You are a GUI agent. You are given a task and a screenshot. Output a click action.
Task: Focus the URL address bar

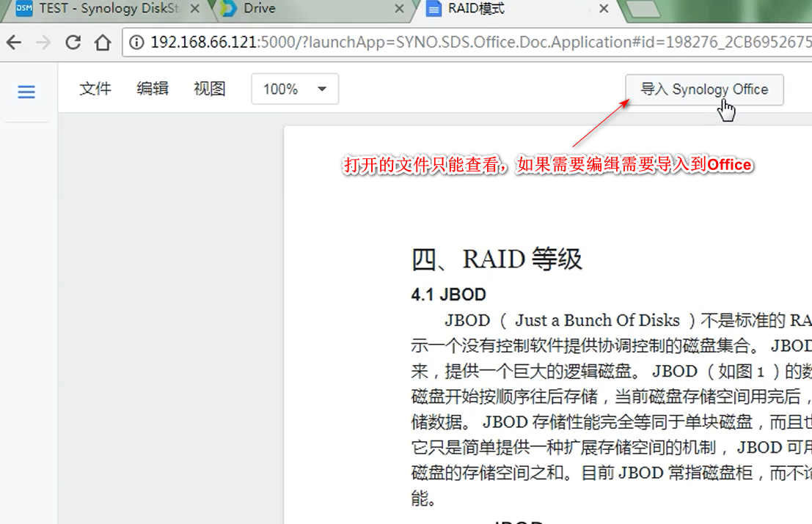pyautogui.click(x=469, y=42)
